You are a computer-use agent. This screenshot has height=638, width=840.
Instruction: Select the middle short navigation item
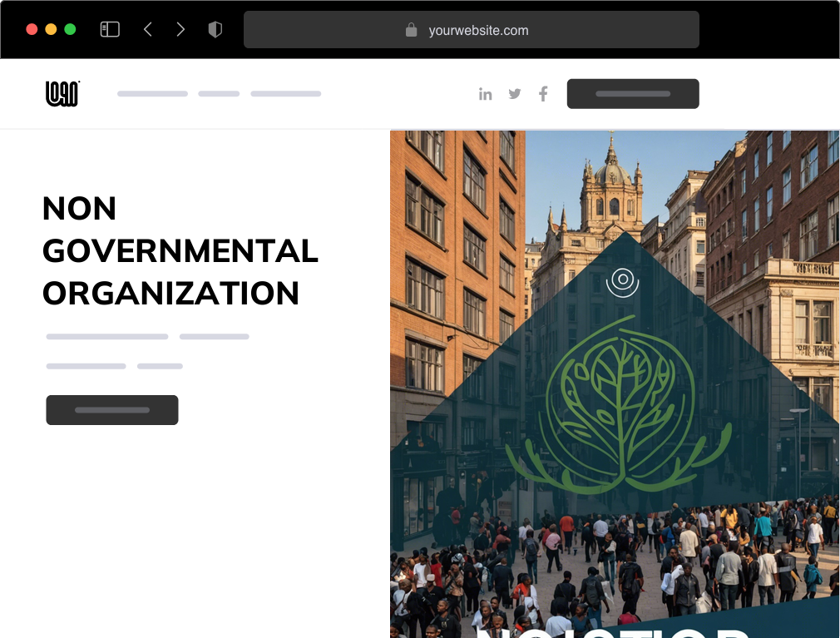click(x=219, y=94)
